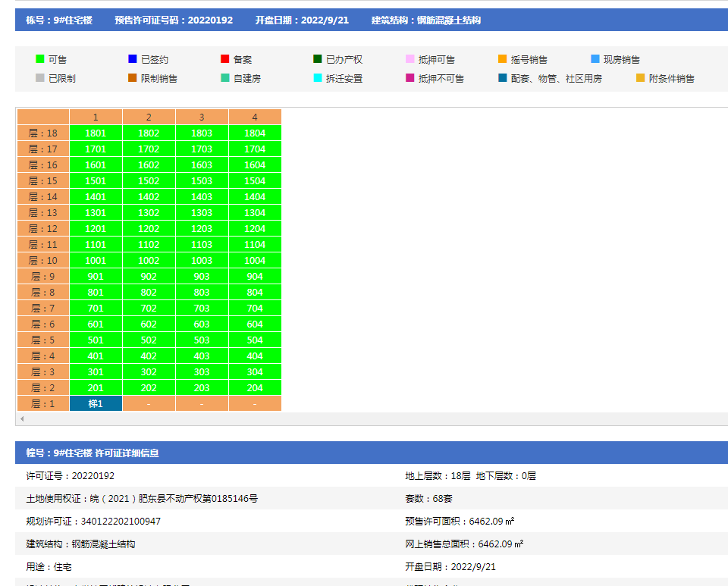Click the teal 自建房 legend swatch
The image size is (728, 586).
(224, 78)
